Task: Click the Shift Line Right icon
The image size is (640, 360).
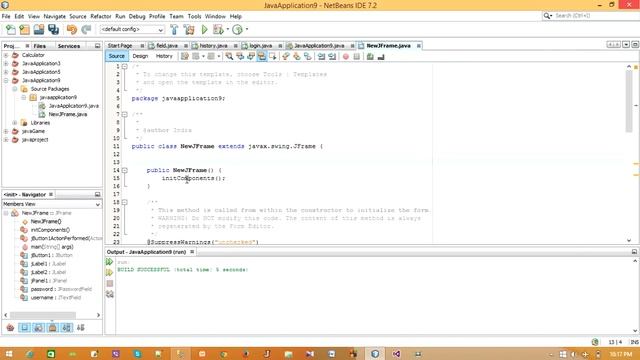Action: 332,56
